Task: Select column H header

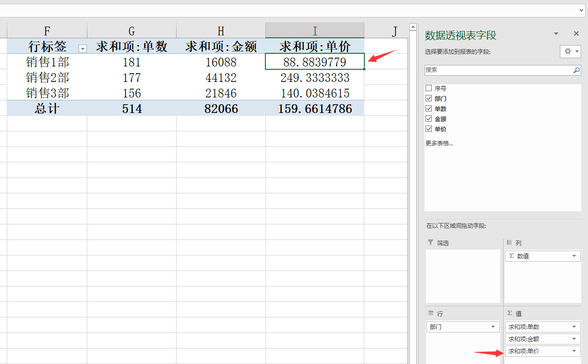Action: pyautogui.click(x=221, y=31)
